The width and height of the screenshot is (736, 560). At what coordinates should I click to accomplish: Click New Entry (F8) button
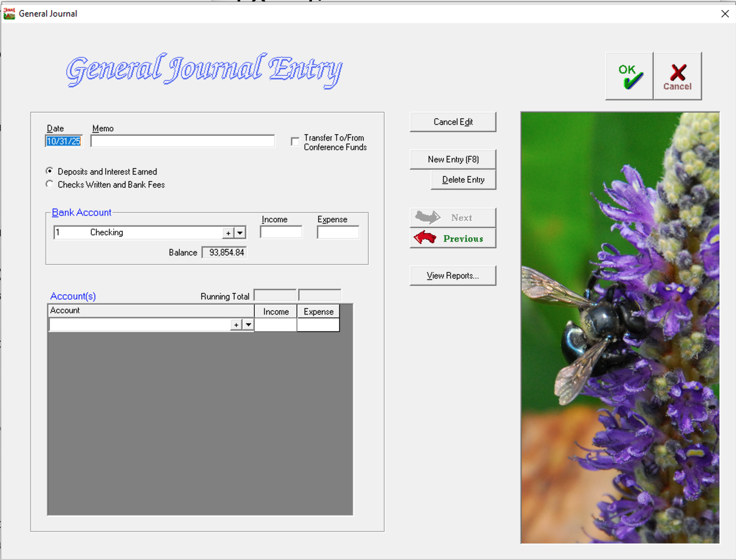(453, 159)
